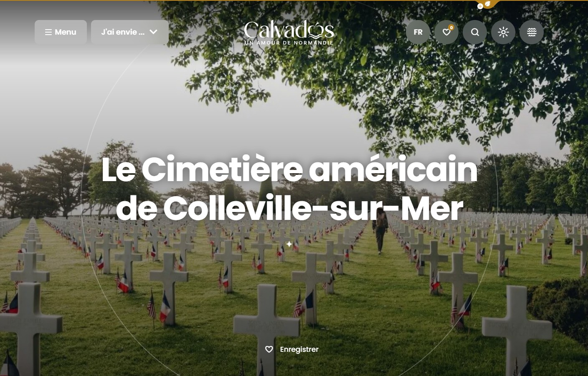This screenshot has width=588, height=376.
Task: Click the favorites count badge showing 0
Action: pyautogui.click(x=451, y=28)
